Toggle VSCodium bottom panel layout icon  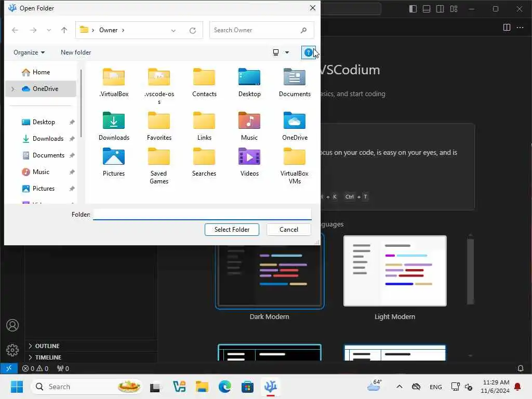click(x=427, y=9)
